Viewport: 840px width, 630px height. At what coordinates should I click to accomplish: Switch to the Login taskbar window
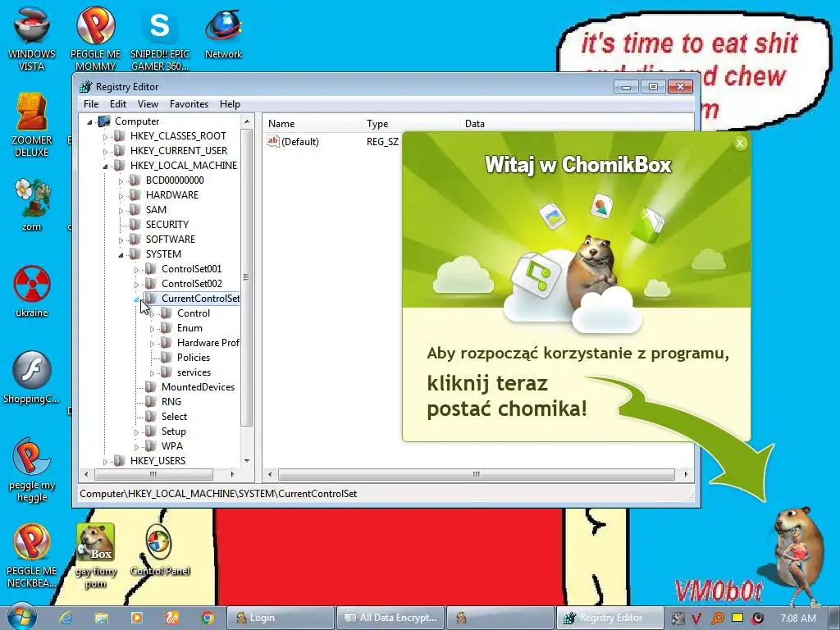(281, 618)
